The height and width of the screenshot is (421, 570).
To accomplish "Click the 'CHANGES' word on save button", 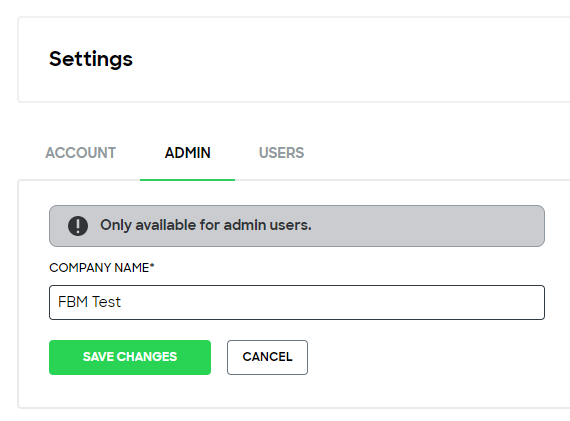I will point(147,357).
